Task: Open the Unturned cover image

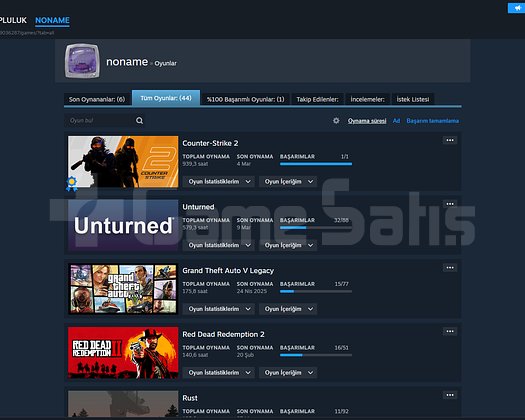Action: pos(123,225)
